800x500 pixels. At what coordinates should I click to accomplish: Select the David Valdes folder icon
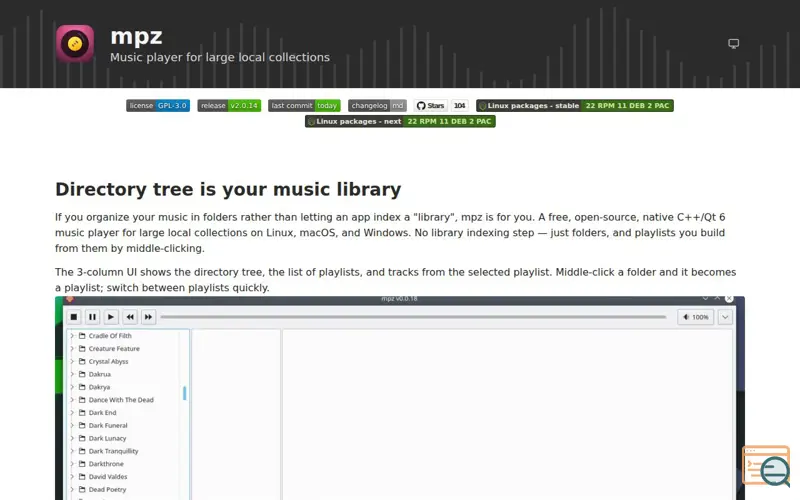click(x=82, y=476)
